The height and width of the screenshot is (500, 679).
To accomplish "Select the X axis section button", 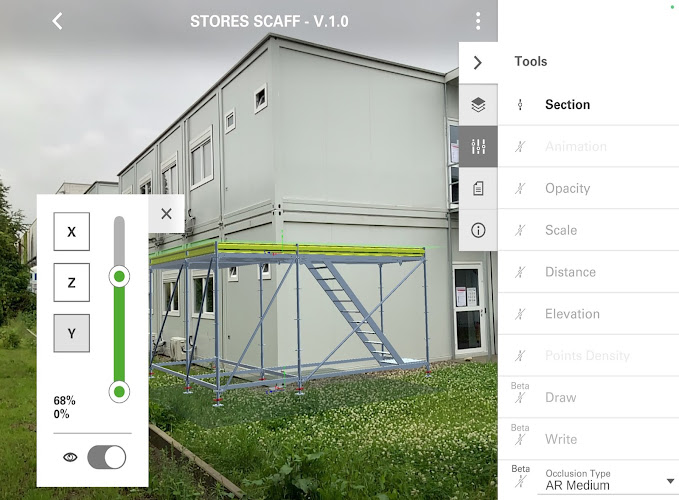I will pyautogui.click(x=71, y=232).
